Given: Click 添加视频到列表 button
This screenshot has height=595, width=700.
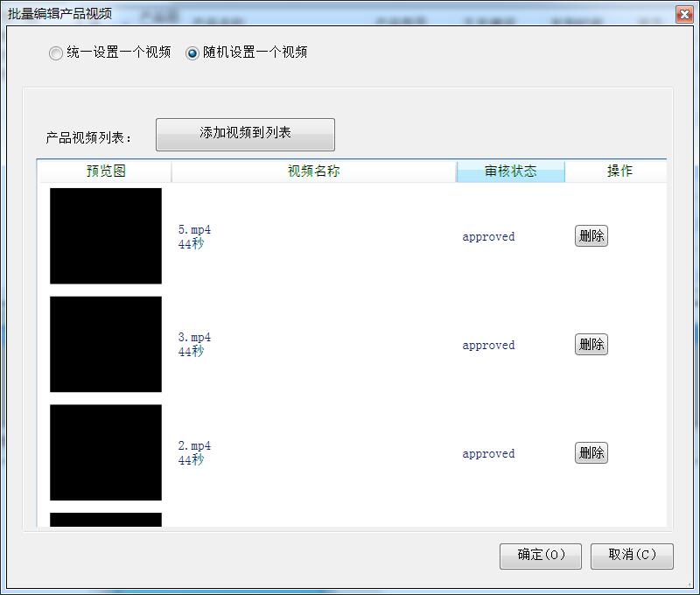Looking at the screenshot, I should (x=245, y=135).
